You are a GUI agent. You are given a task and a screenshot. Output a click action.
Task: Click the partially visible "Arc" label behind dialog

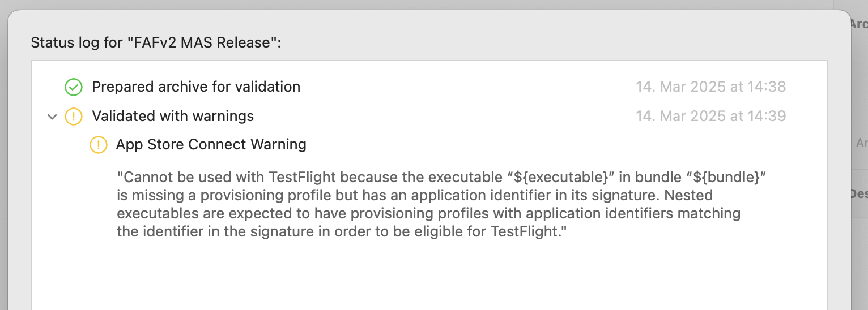click(858, 24)
